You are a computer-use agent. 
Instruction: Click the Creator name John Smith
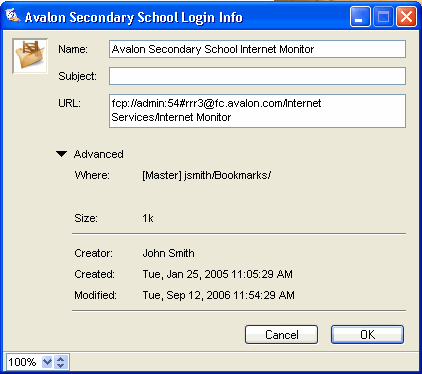[x=168, y=253]
